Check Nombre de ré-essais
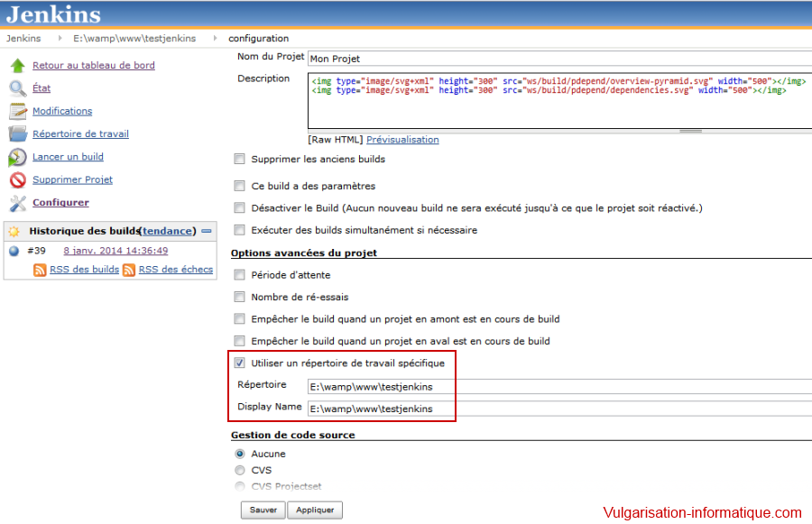Screen dimensions: 812x524 point(239,297)
